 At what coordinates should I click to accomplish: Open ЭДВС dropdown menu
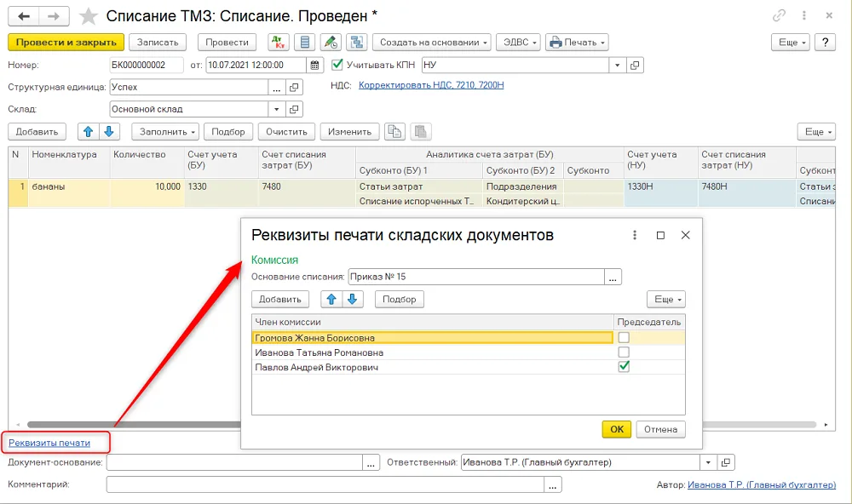pyautogui.click(x=518, y=42)
